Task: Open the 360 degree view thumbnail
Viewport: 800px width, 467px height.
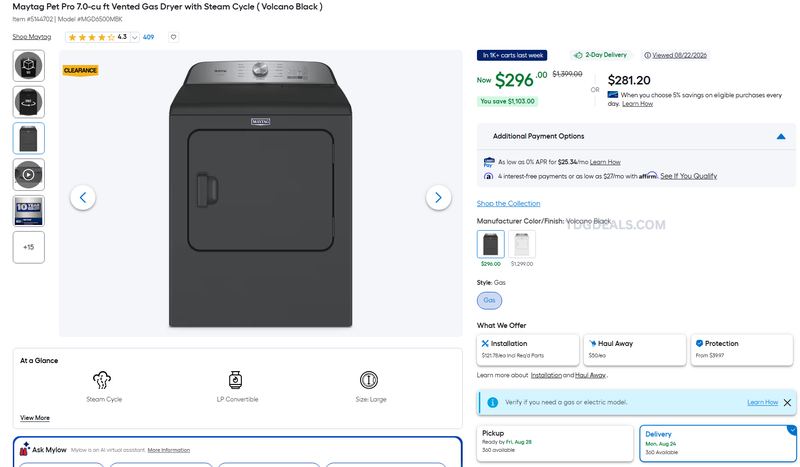Action: click(29, 102)
